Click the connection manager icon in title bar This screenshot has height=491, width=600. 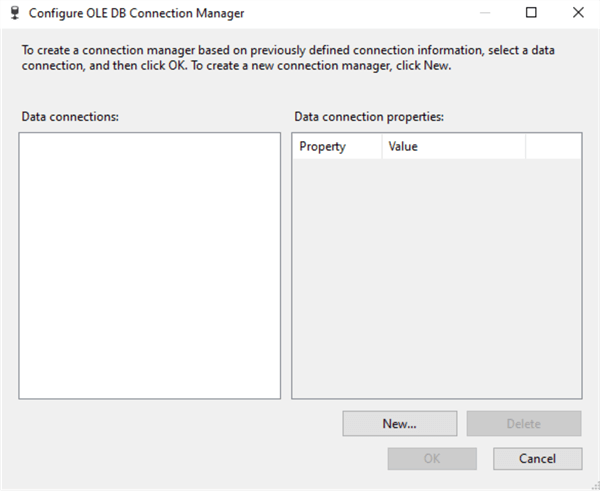click(14, 14)
